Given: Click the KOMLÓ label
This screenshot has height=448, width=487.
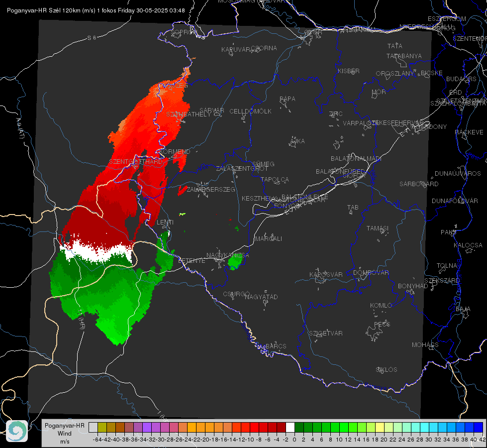Looking at the screenshot, I should 381,306.
